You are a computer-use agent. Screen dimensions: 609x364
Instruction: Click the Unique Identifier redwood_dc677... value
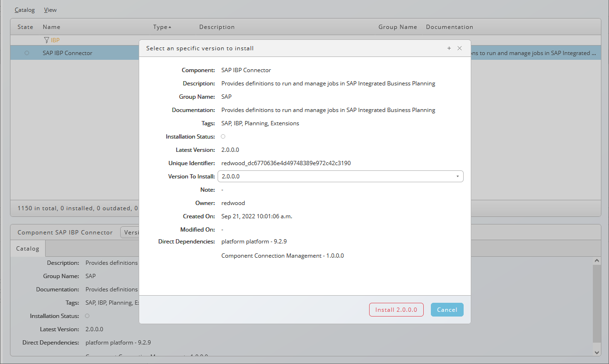click(x=286, y=163)
